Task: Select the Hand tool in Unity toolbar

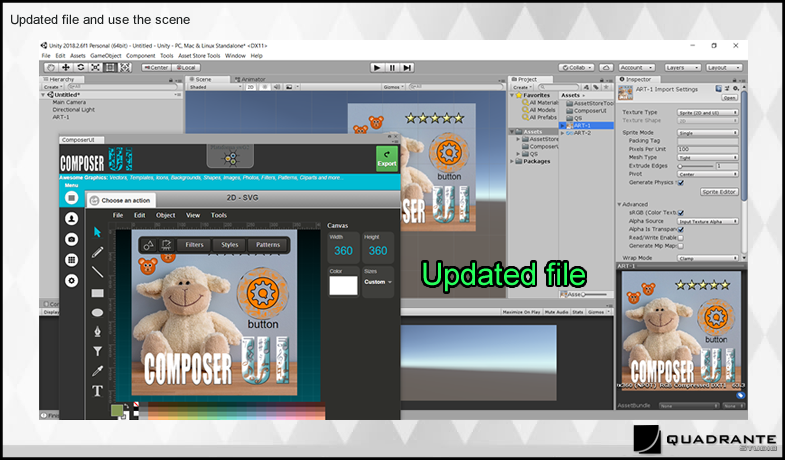Action: pos(51,68)
